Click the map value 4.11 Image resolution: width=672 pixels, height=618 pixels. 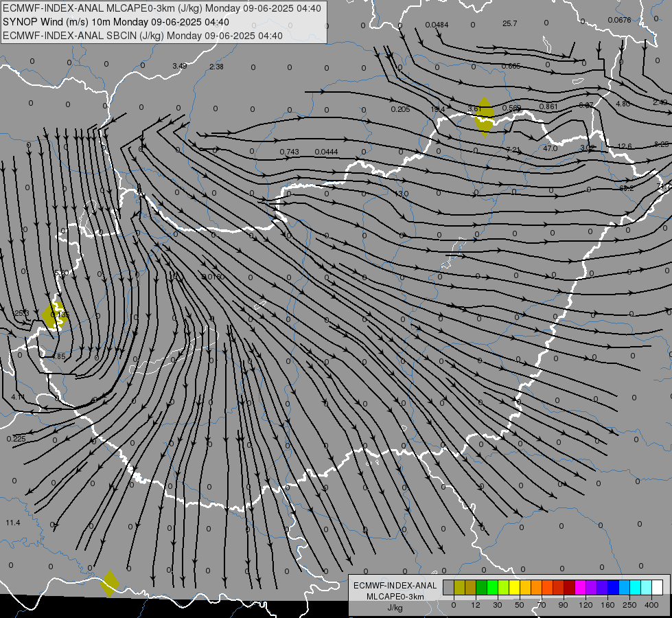pyautogui.click(x=18, y=397)
